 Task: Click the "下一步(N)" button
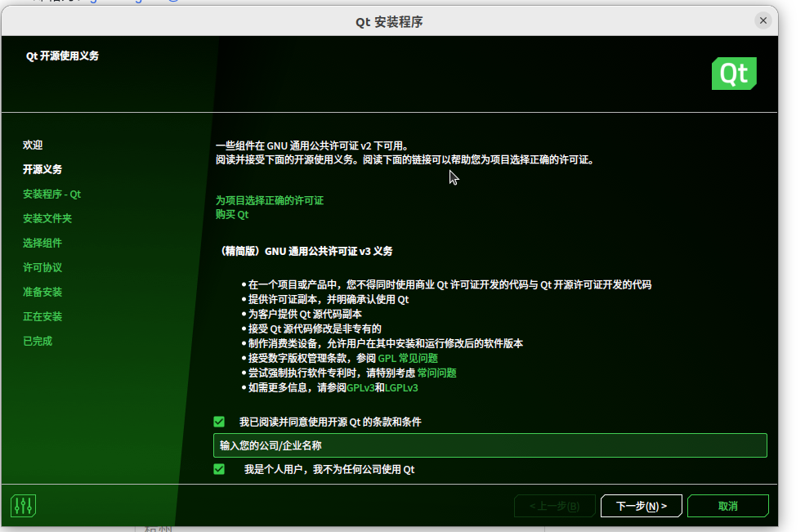coord(641,505)
